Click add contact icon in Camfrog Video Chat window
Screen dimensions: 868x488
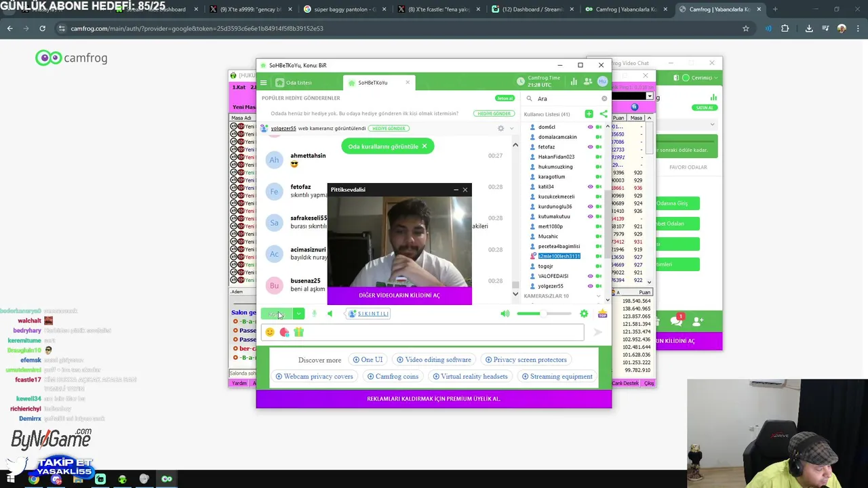[x=698, y=321]
